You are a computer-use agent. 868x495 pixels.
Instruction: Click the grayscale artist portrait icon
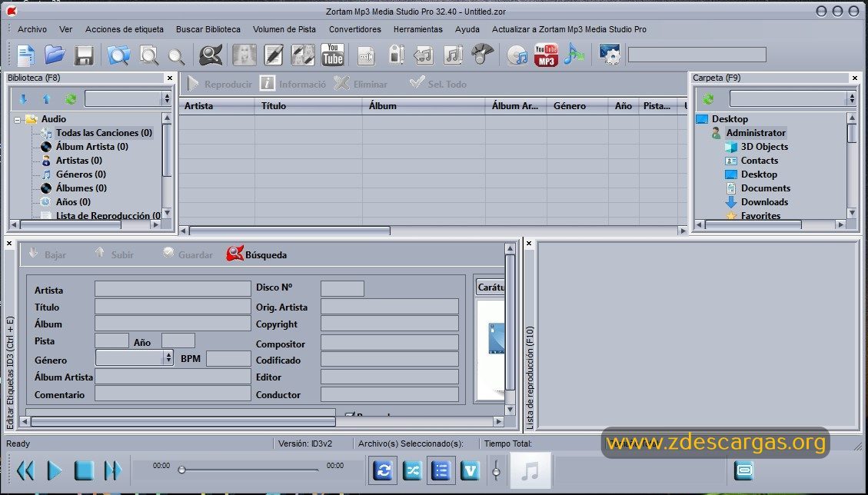pyautogui.click(x=244, y=55)
